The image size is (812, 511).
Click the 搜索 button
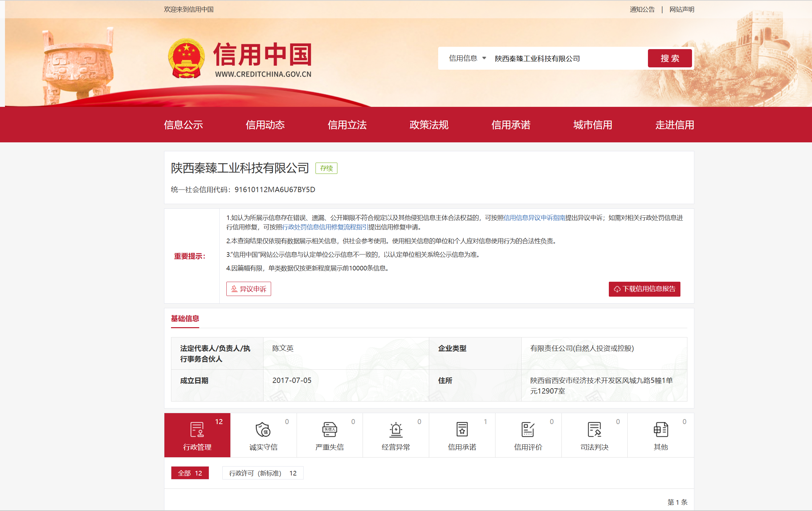click(x=669, y=58)
